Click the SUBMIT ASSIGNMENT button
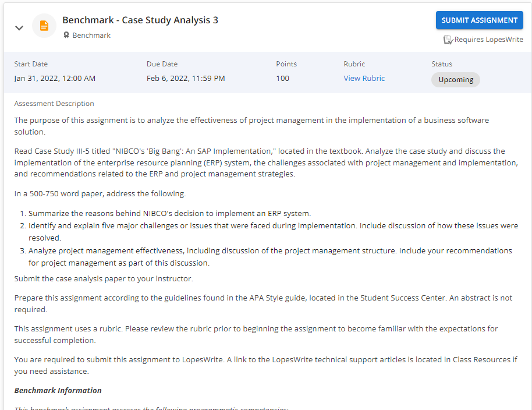Image resolution: width=532 pixels, height=410 pixels. click(x=479, y=20)
